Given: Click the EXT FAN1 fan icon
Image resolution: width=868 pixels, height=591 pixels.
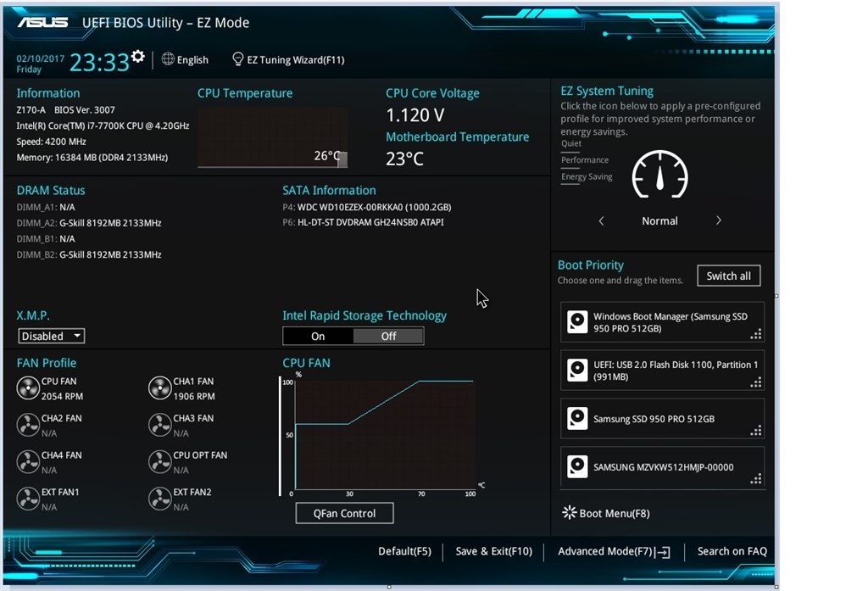Looking at the screenshot, I should point(28,499).
